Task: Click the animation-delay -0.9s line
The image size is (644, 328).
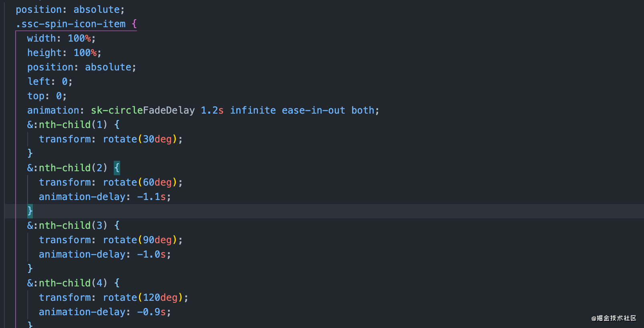Action: pos(105,312)
